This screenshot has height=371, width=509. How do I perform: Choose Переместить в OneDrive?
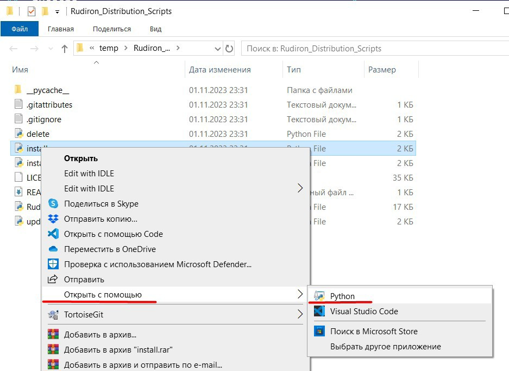(x=110, y=249)
